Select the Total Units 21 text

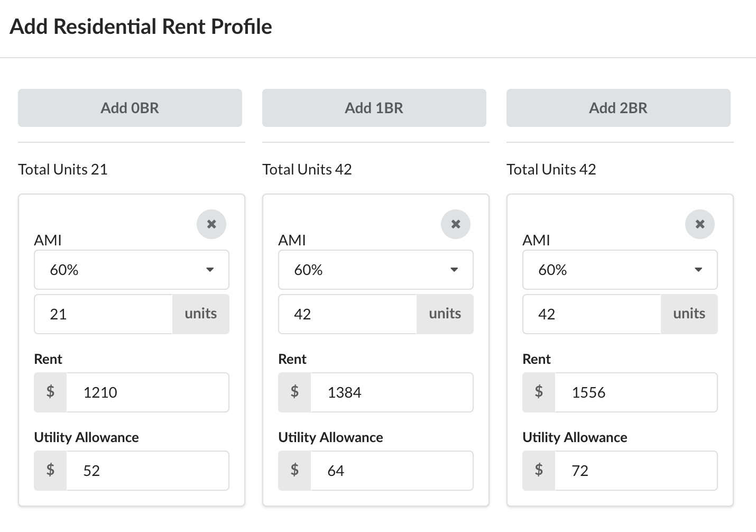[x=63, y=169]
